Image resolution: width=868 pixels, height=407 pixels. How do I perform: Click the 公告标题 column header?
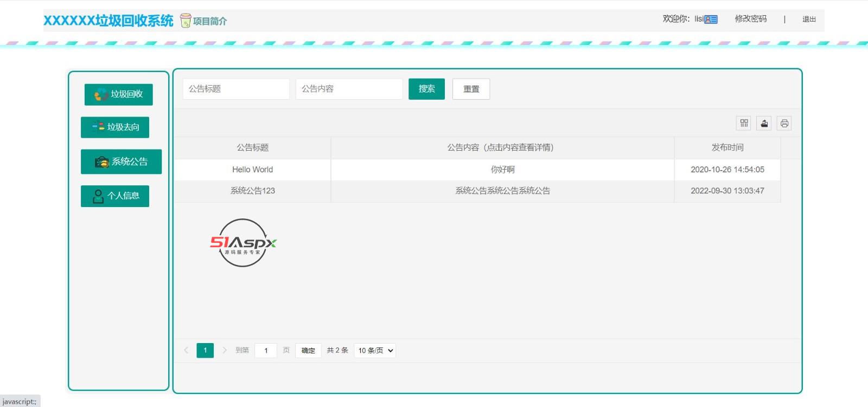[252, 147]
